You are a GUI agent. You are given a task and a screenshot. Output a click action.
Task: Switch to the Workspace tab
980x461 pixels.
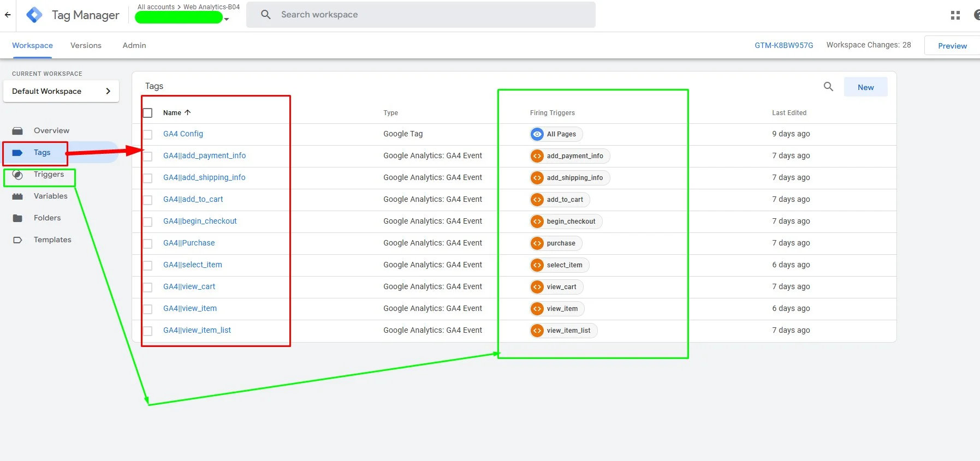[x=32, y=45]
